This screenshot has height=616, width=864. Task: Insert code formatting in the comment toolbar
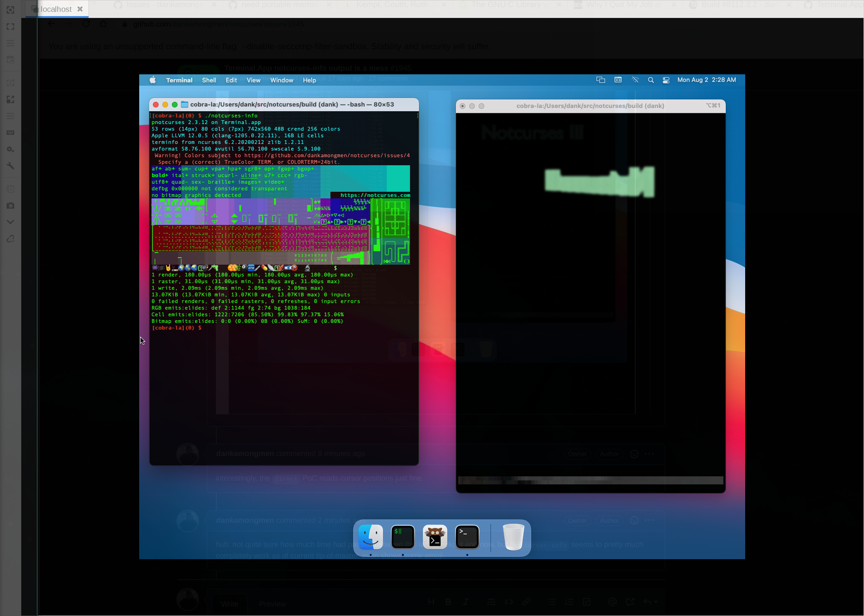509,602
